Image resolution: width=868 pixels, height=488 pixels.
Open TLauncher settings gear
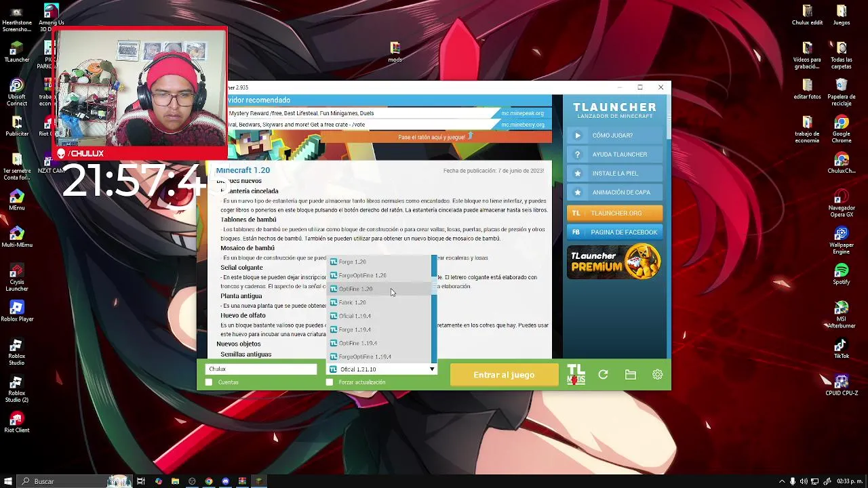658,375
